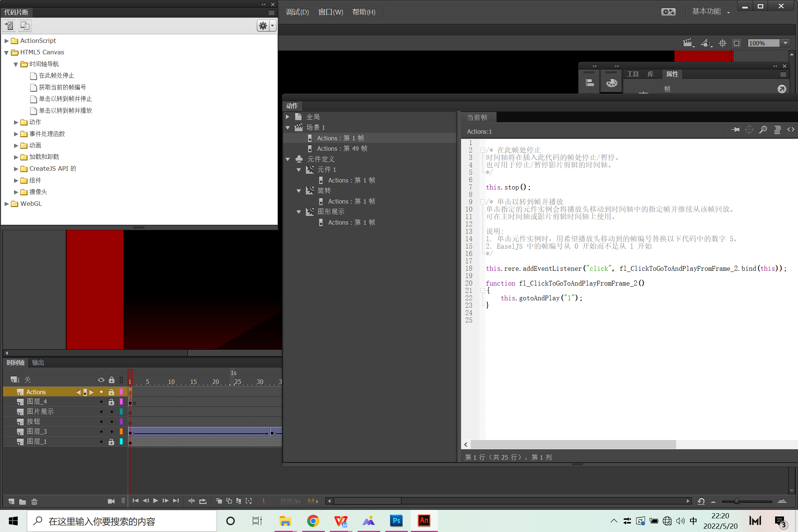Expand the ActionScript folder
The image size is (798, 532).
[6, 41]
